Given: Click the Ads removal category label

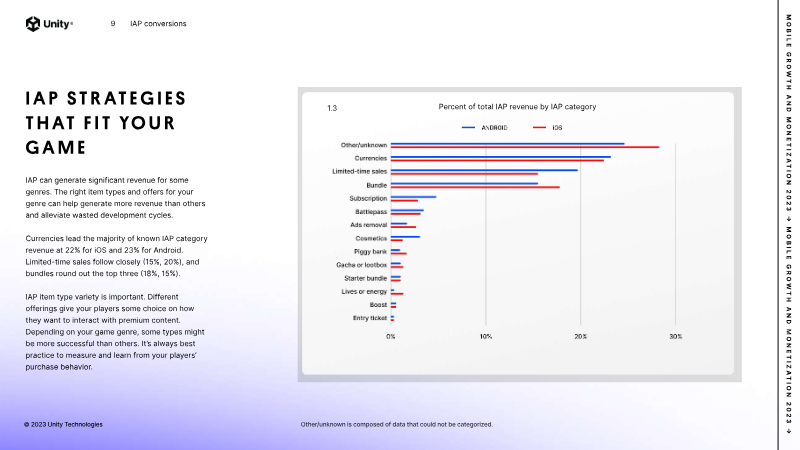Looking at the screenshot, I should coord(368,225).
